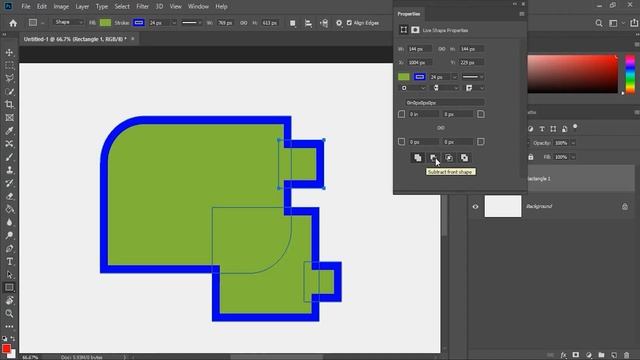The width and height of the screenshot is (640, 360).
Task: Open layer Opacity dropdown arrow
Action: click(x=573, y=143)
